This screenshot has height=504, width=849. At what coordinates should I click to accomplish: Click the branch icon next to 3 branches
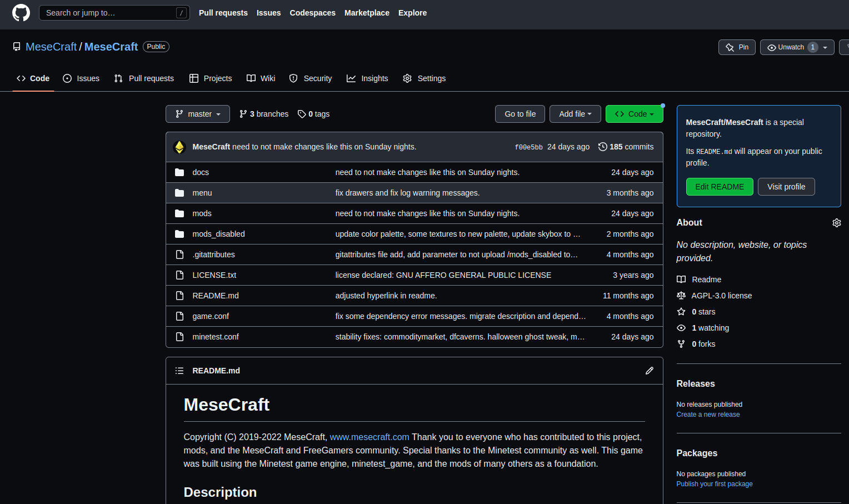pos(243,114)
